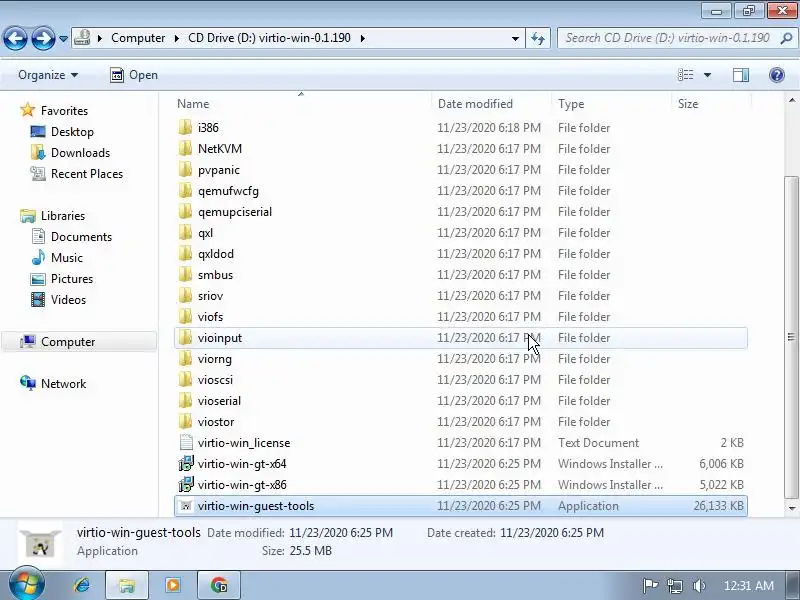Expand the arrow after the CD Drive breadcrumb
The width and height of the screenshot is (800, 600).
pos(363,38)
